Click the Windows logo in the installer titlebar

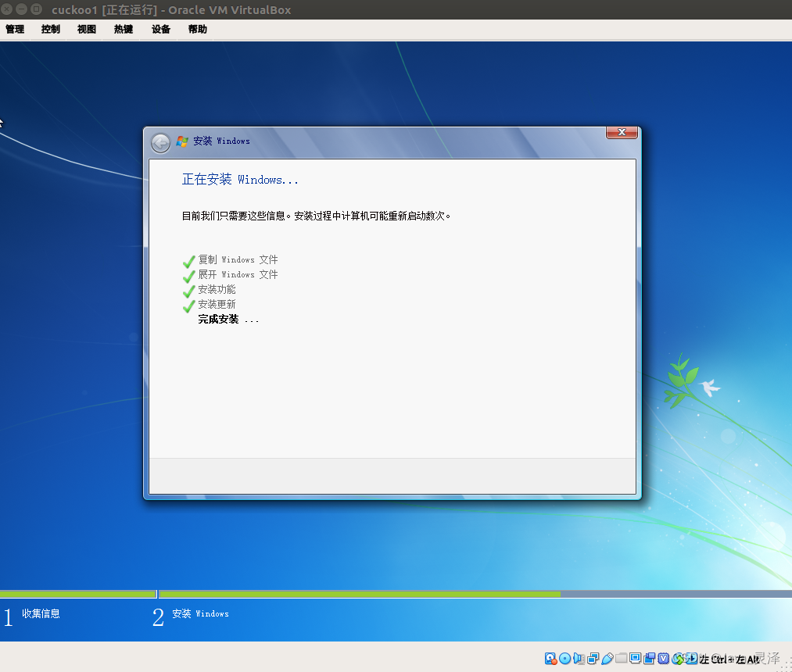pos(181,141)
